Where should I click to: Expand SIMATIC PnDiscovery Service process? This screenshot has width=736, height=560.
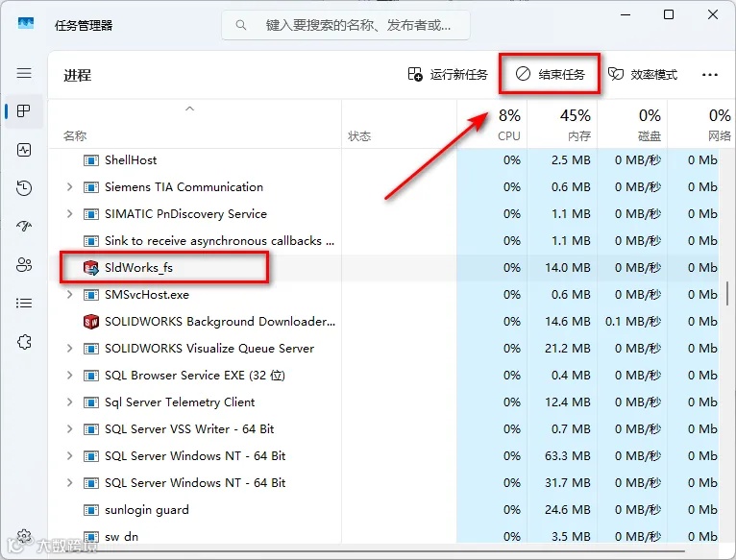tap(69, 213)
